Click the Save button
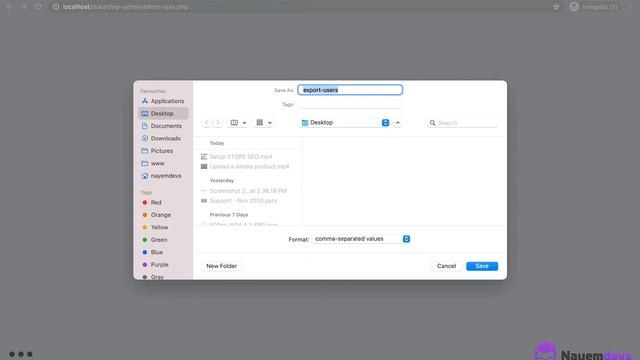The width and height of the screenshot is (640, 360). (x=482, y=266)
